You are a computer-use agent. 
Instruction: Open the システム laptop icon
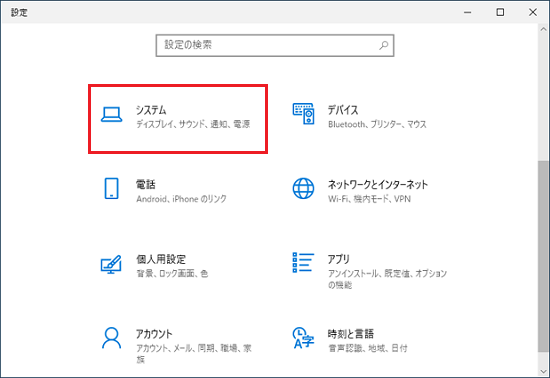click(112, 115)
